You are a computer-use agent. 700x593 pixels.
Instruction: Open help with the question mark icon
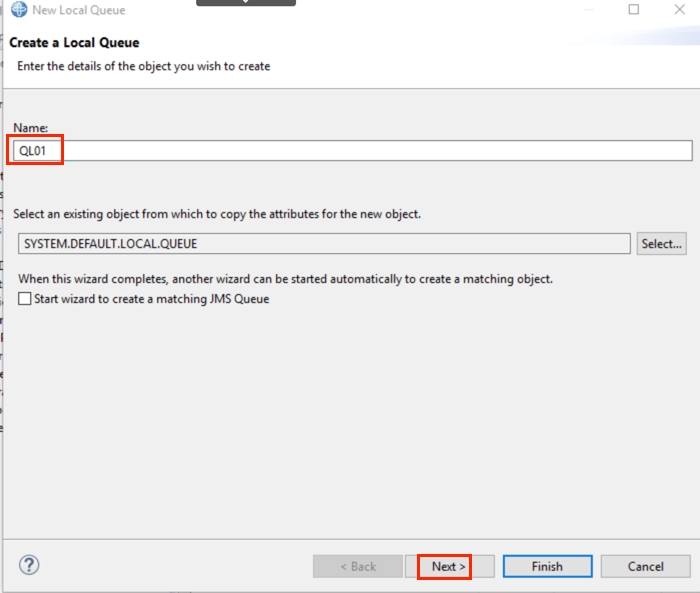pyautogui.click(x=29, y=565)
